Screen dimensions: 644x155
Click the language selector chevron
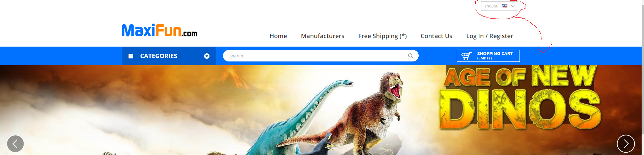(x=513, y=6)
